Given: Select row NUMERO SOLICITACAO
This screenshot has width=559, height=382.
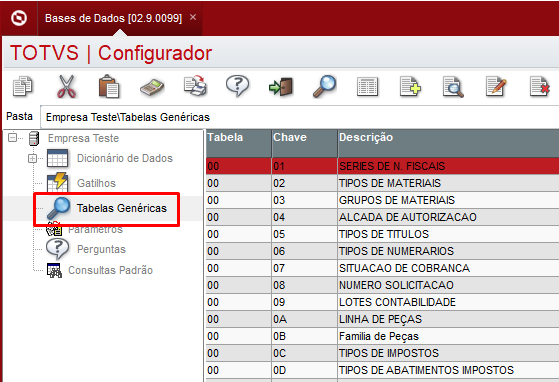Looking at the screenshot, I should [x=383, y=285].
